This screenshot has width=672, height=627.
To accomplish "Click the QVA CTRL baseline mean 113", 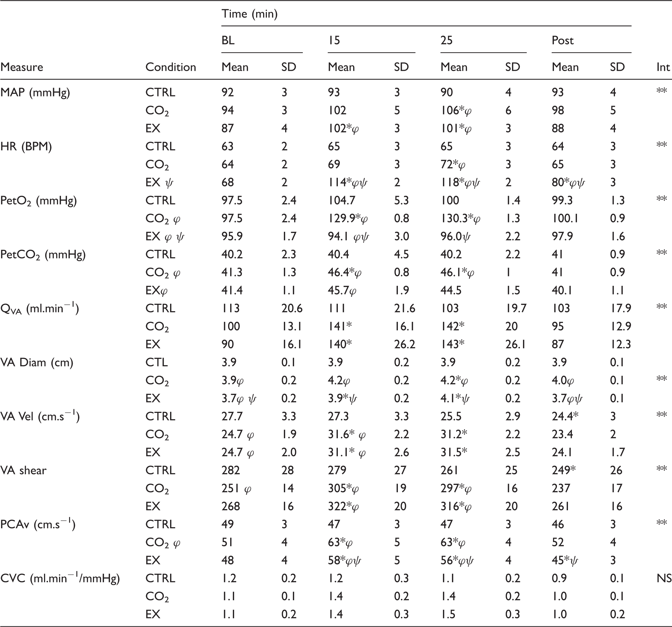I will pyautogui.click(x=230, y=308).
